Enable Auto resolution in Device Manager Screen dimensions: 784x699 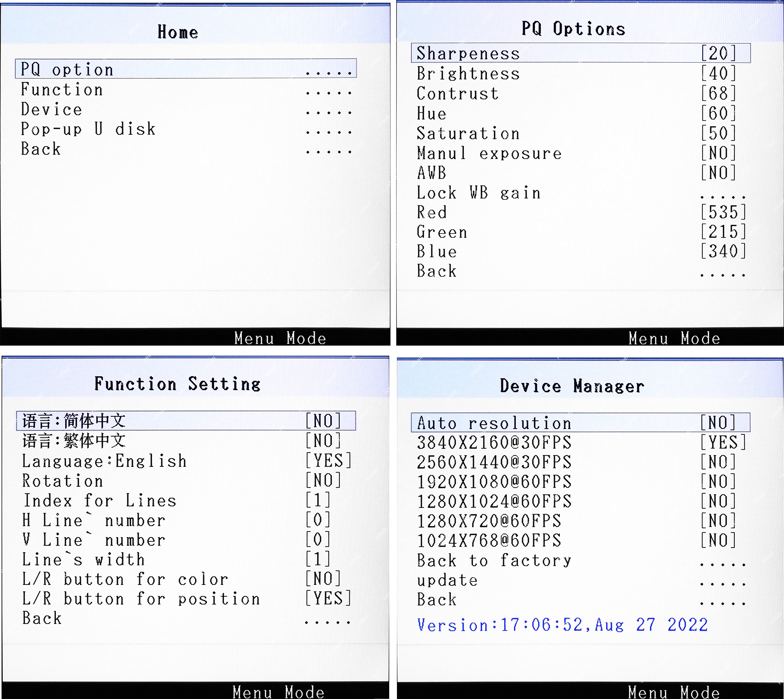coord(494,423)
